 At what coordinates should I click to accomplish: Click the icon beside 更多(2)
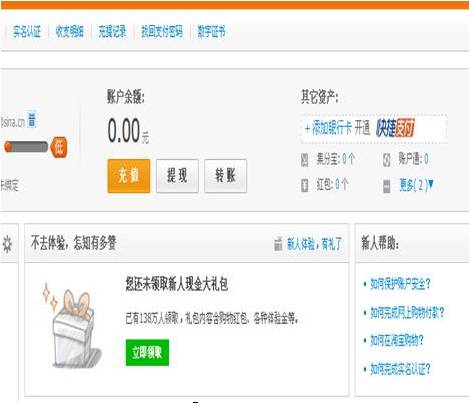tap(386, 186)
